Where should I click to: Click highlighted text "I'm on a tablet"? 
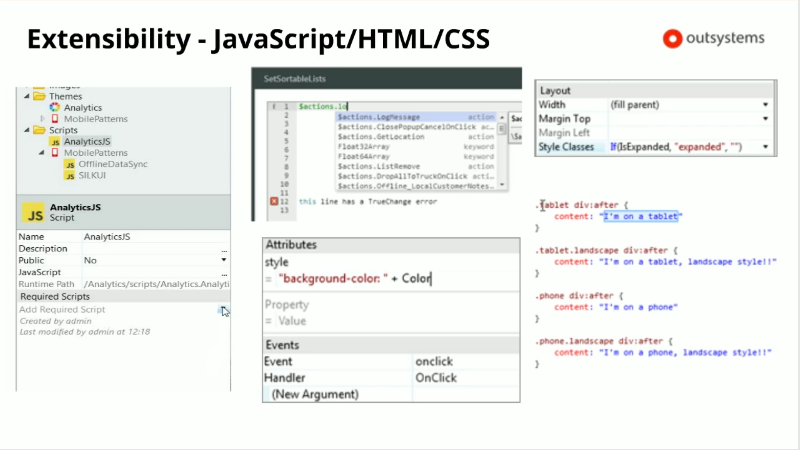[x=641, y=216]
